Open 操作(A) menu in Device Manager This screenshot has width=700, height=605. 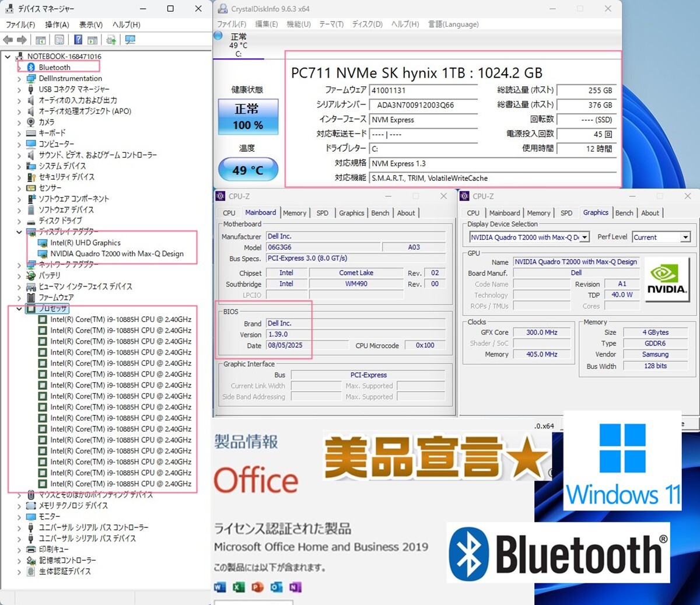(57, 25)
